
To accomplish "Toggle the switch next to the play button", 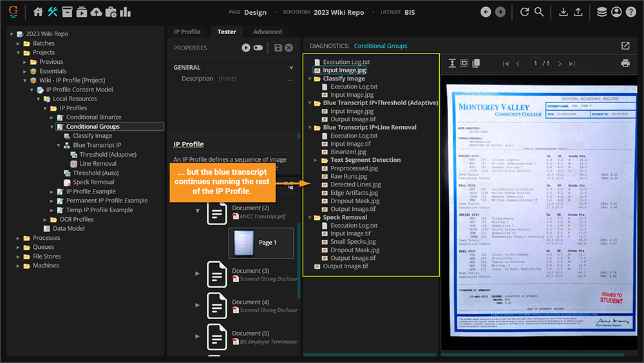I will pyautogui.click(x=258, y=48).
